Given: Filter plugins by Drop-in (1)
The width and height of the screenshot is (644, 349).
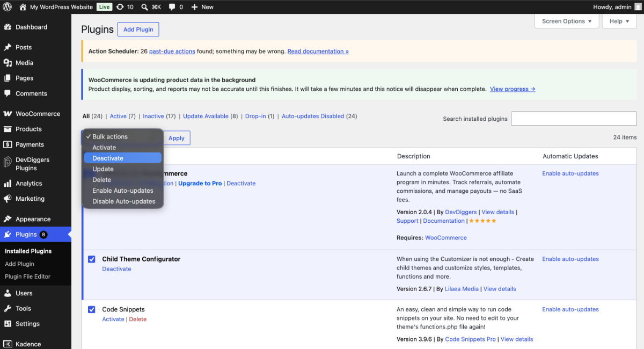Looking at the screenshot, I should point(260,116).
